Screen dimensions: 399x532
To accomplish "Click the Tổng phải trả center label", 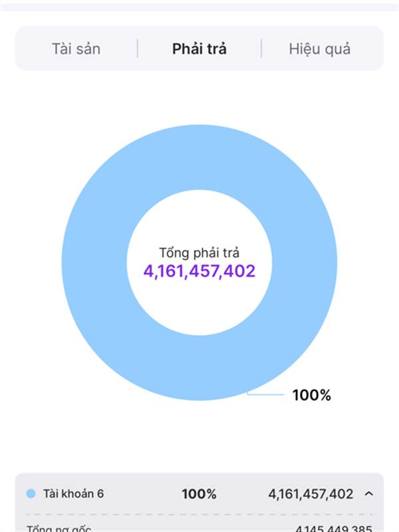I will tap(199, 253).
